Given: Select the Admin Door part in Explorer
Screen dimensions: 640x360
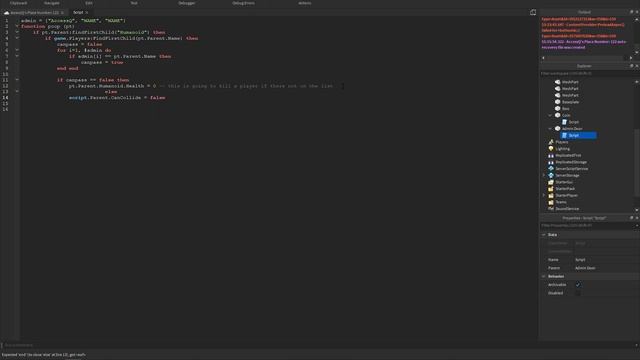Looking at the screenshot, I should coord(572,129).
